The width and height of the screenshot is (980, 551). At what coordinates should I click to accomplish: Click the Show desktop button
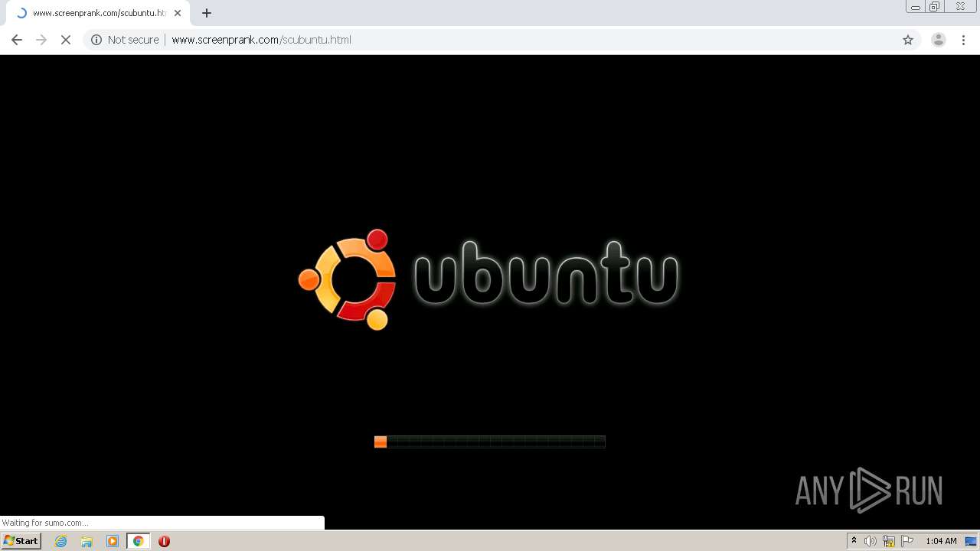coord(971,541)
